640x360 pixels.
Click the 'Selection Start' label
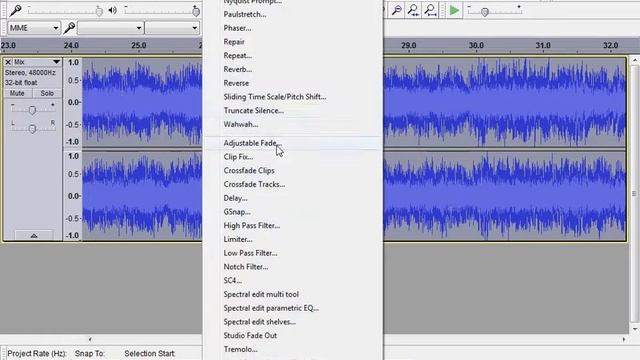point(149,353)
